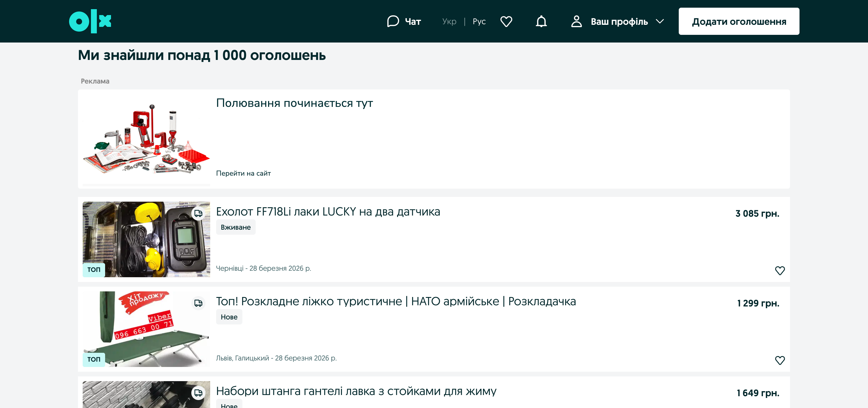868x408 pixels.
Task: Open Ваш профіль menu
Action: pos(619,21)
